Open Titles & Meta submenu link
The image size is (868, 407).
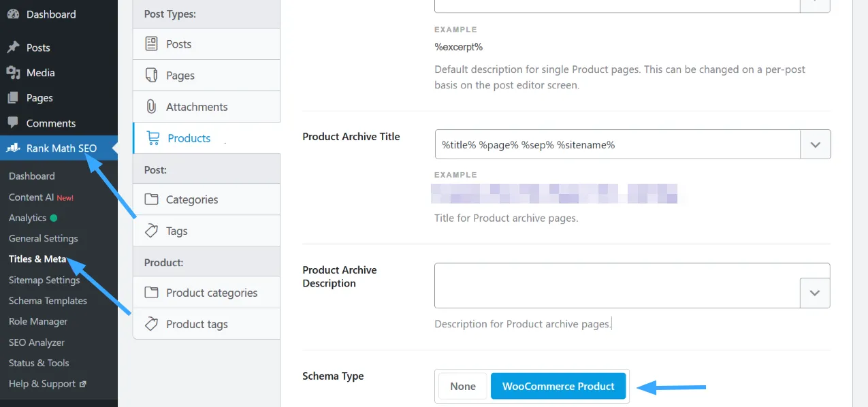pyautogui.click(x=37, y=259)
